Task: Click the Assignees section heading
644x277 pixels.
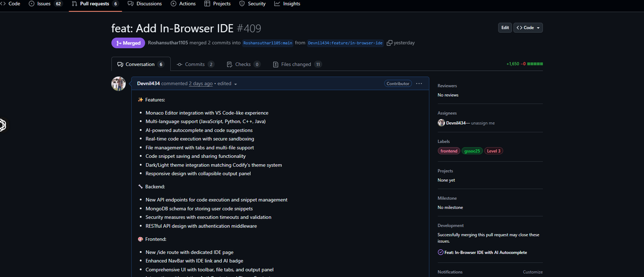Action: [447, 113]
